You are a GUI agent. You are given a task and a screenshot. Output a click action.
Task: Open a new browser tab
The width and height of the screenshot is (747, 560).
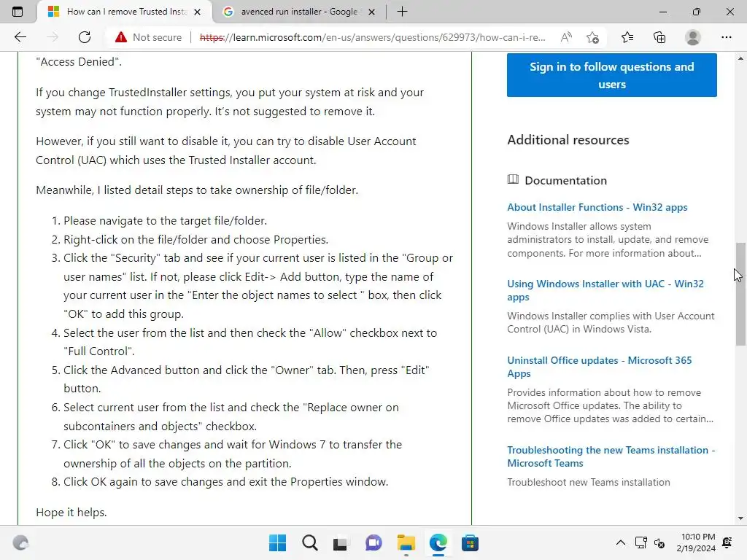point(402,12)
